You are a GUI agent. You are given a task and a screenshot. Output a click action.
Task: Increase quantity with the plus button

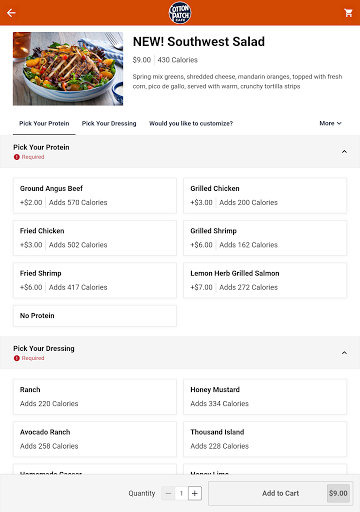[x=195, y=493]
